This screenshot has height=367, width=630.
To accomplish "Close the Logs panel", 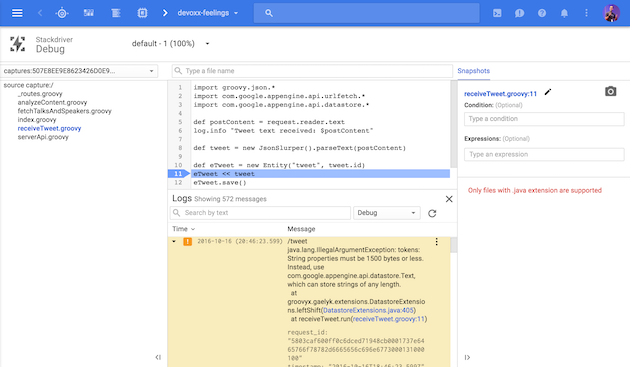I will 449,199.
